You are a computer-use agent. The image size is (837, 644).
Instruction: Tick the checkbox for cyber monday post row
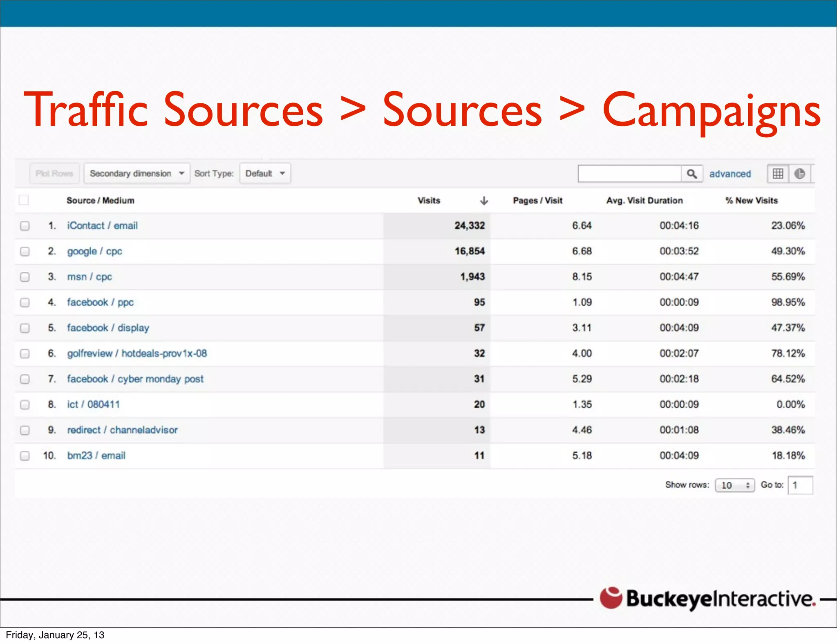25,379
